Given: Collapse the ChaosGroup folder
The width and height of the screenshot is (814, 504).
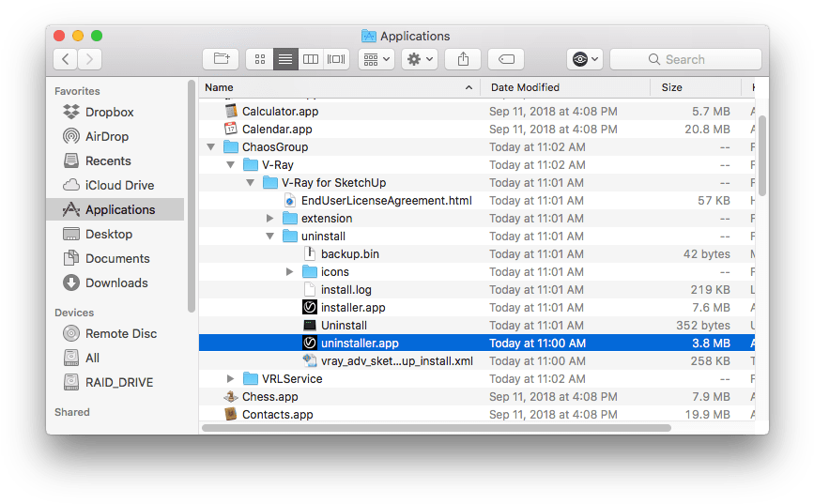Looking at the screenshot, I should pos(210,147).
